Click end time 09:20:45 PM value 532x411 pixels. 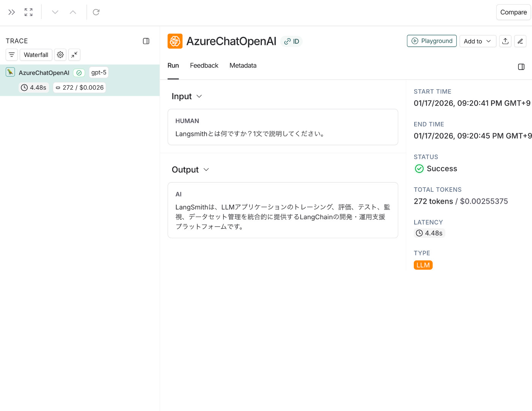(473, 136)
